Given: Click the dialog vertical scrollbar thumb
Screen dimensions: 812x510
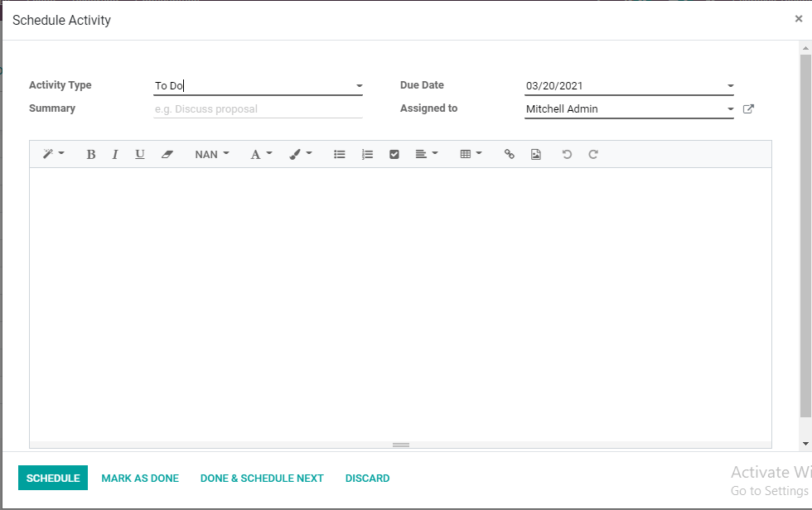Looking at the screenshot, I should coord(805,235).
